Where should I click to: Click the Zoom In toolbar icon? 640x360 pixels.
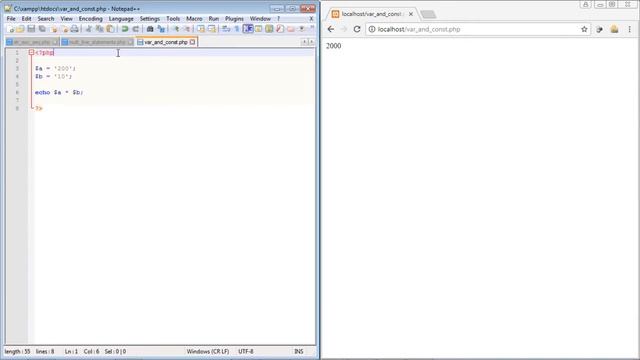176,29
